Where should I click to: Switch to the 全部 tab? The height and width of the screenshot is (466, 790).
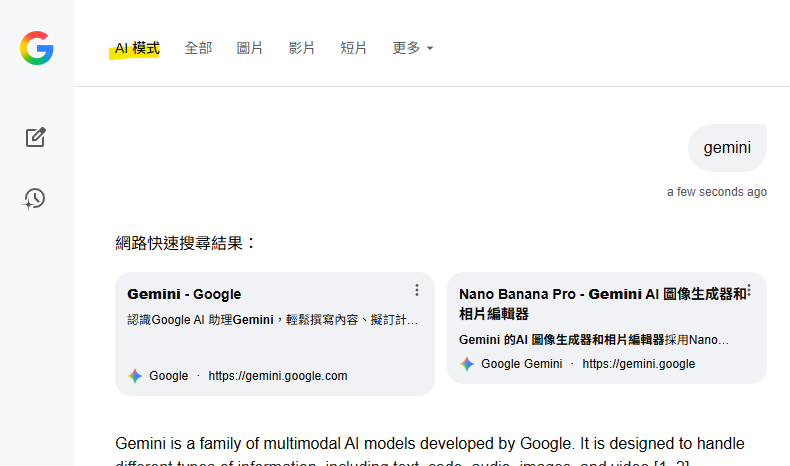199,48
